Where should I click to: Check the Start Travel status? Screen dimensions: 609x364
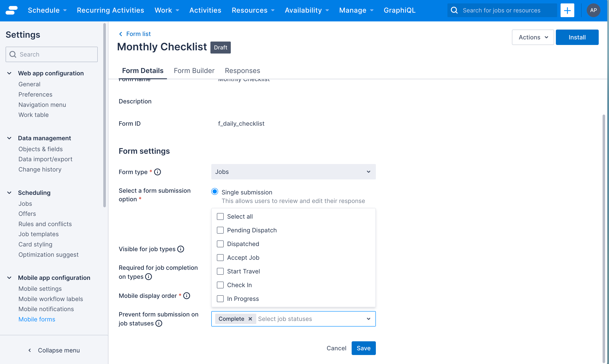point(220,271)
